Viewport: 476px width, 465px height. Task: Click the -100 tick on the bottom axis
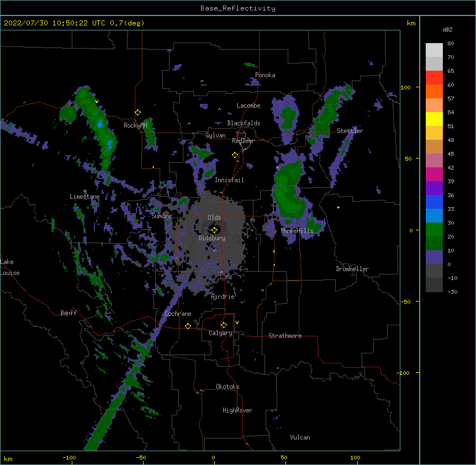click(69, 458)
